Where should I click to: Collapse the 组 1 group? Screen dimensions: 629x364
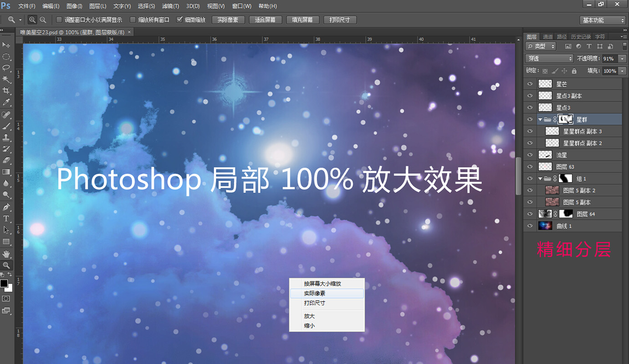coord(540,179)
